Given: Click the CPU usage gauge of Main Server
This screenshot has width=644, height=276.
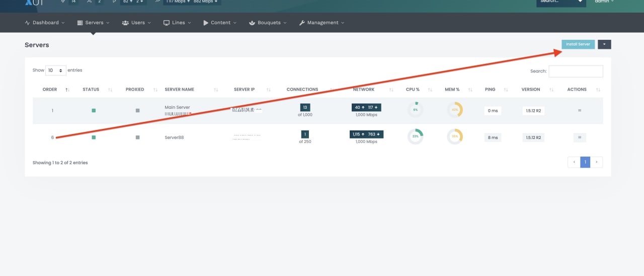Looking at the screenshot, I should coord(416,110).
